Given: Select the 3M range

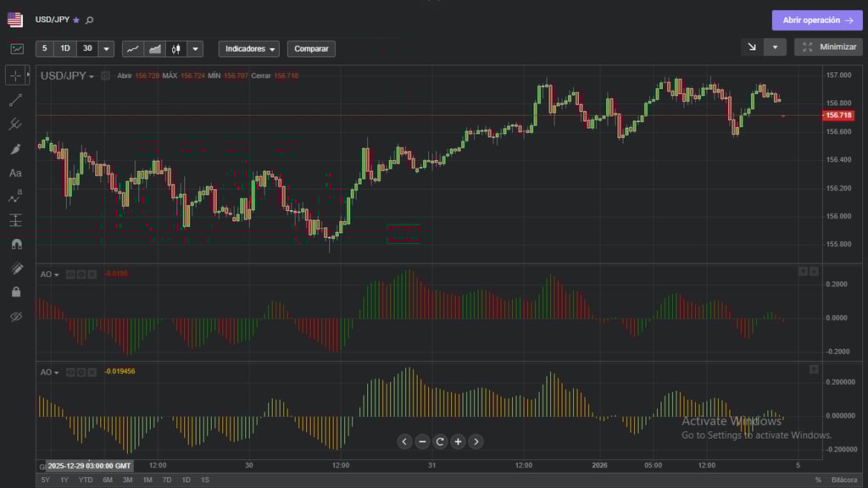Looking at the screenshot, I should [x=127, y=480].
